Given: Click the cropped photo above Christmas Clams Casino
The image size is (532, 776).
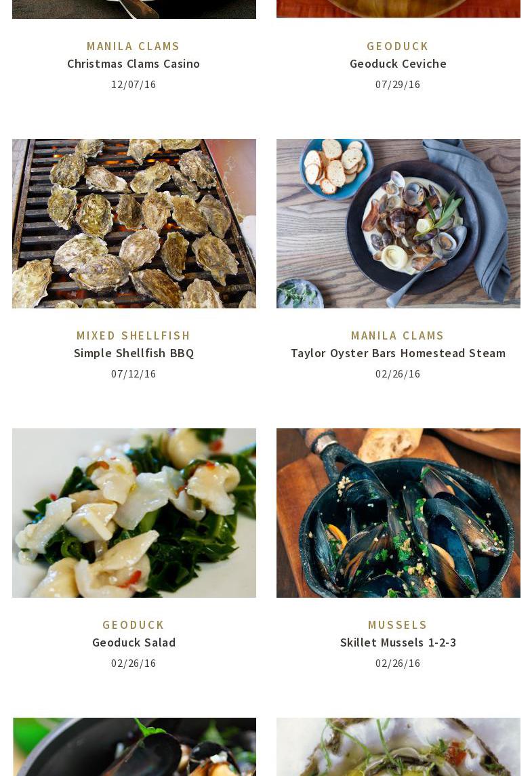Looking at the screenshot, I should (134, 9).
